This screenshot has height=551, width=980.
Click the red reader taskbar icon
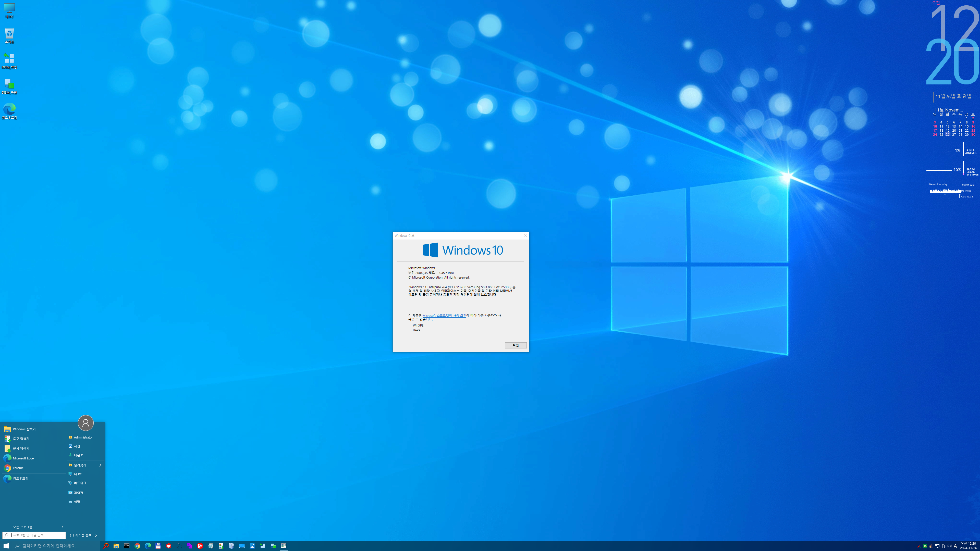click(200, 546)
